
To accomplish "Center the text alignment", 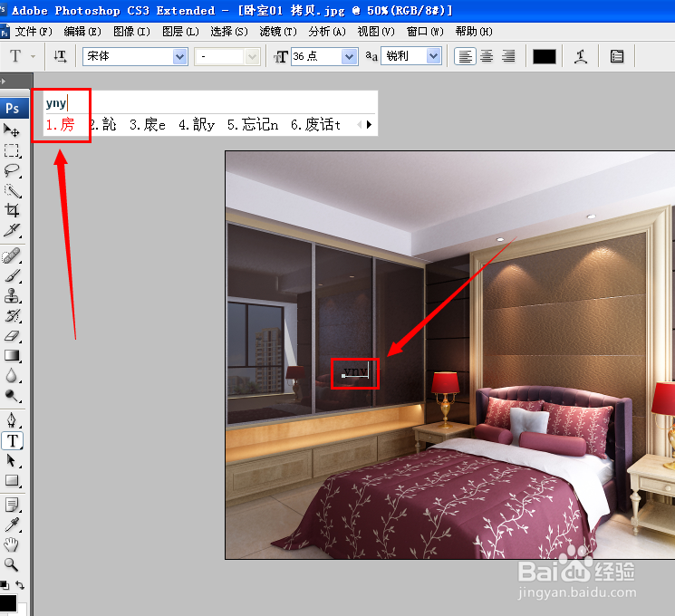I will [x=487, y=56].
